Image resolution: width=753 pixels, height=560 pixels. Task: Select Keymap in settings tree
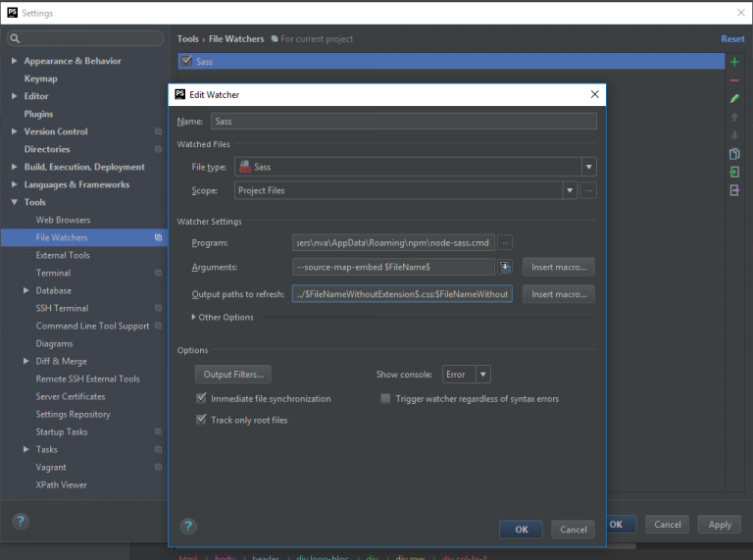coord(41,78)
